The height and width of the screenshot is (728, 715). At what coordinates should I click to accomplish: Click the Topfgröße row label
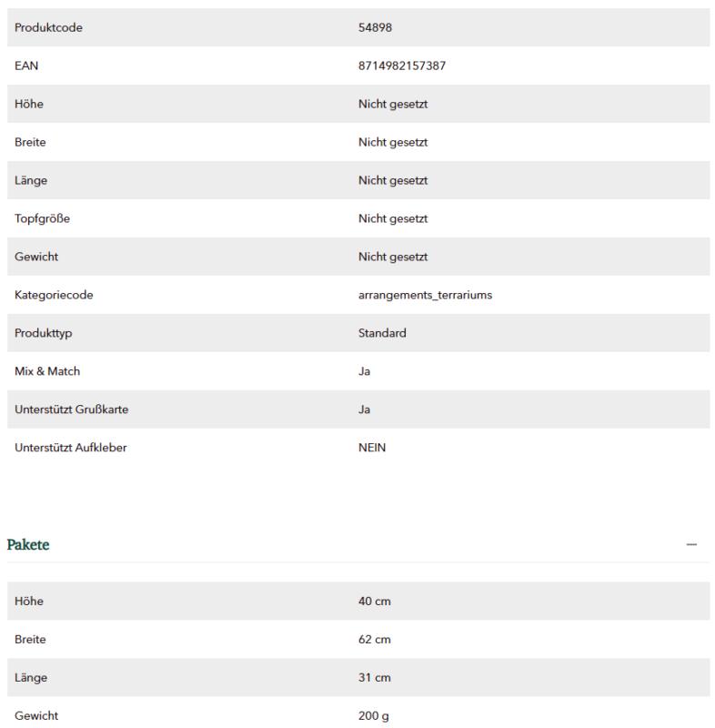[x=42, y=218]
